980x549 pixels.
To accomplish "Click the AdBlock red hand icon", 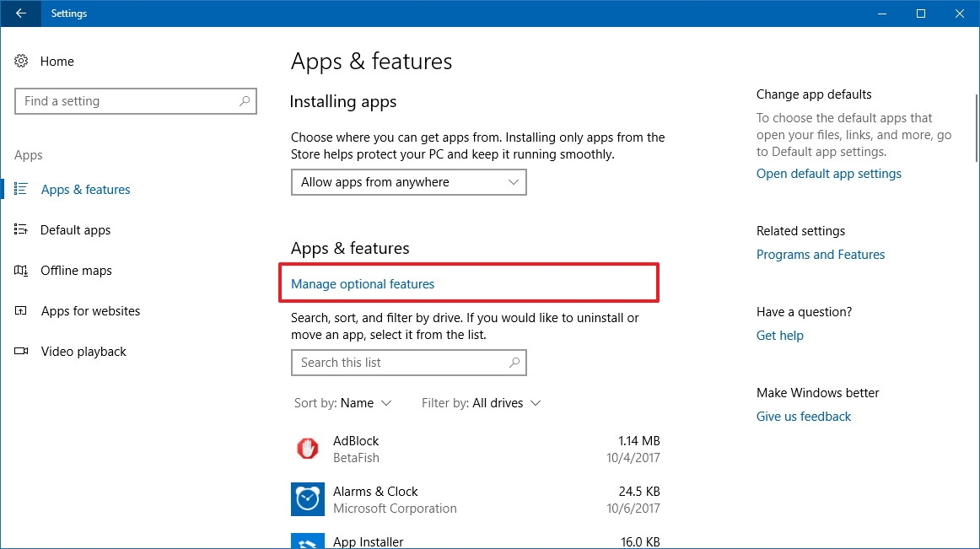I will point(308,449).
